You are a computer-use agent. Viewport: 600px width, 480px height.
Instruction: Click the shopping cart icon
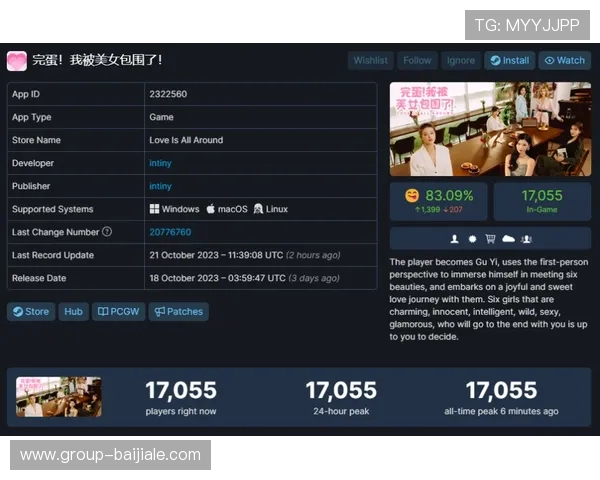point(490,239)
